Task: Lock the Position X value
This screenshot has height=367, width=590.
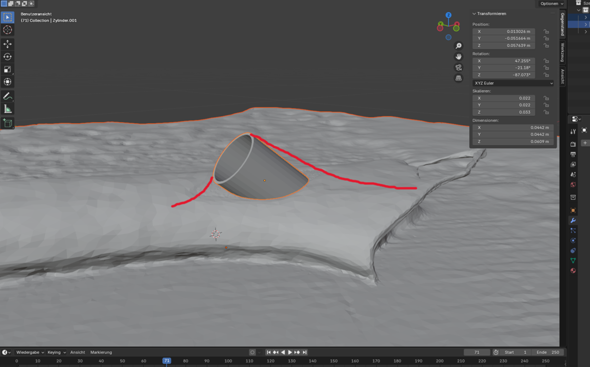Action: pos(546,32)
